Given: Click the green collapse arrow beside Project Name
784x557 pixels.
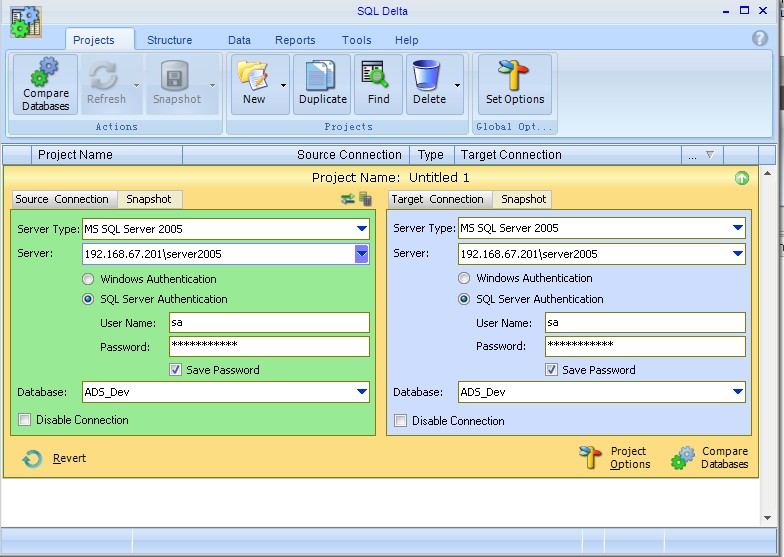Looking at the screenshot, I should [x=741, y=178].
